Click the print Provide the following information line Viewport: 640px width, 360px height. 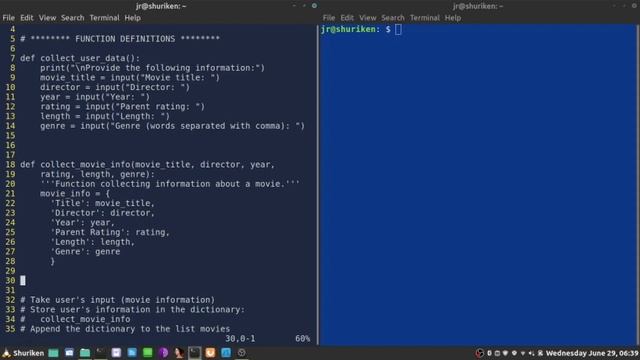[x=152, y=68]
